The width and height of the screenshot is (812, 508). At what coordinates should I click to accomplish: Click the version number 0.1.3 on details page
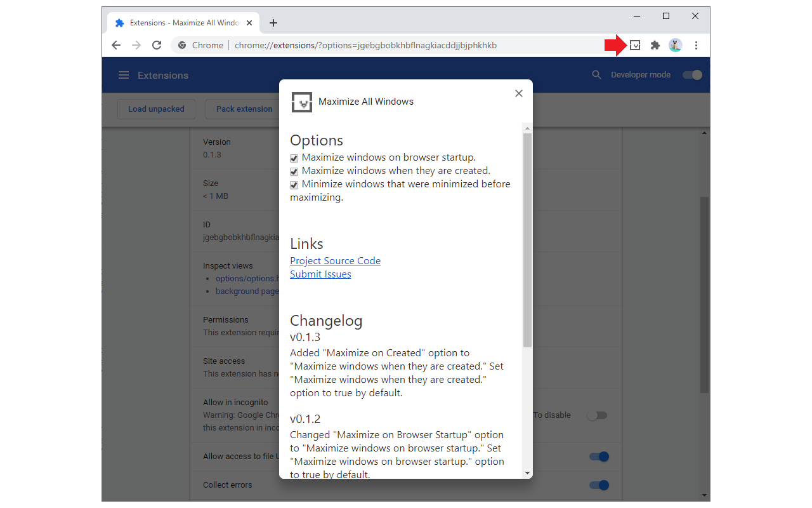click(212, 155)
